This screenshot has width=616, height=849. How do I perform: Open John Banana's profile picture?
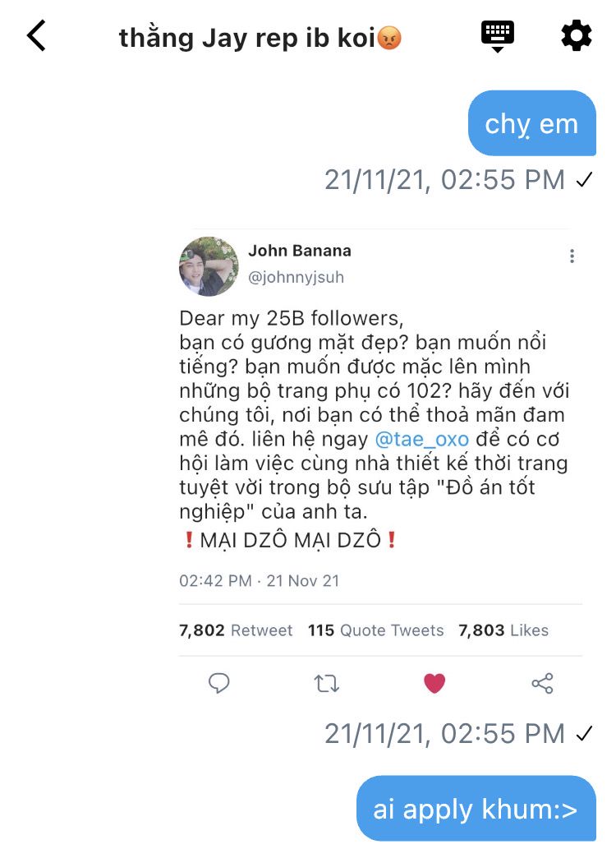pos(209,266)
